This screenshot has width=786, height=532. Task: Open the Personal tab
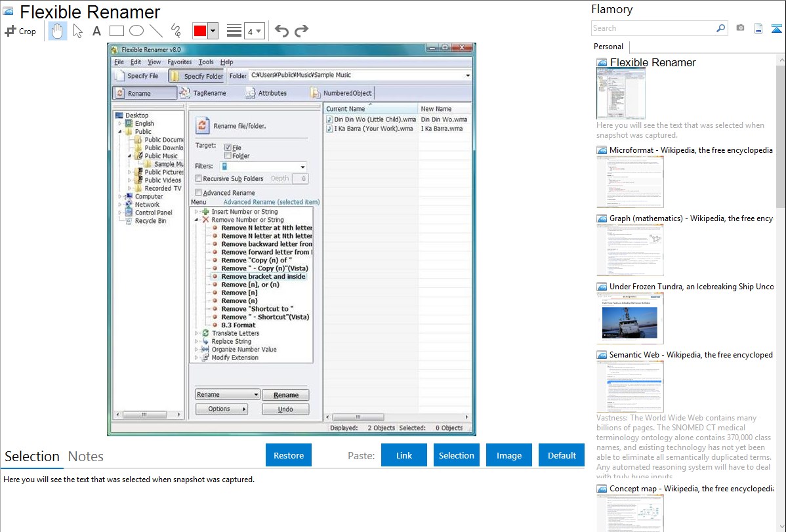point(608,47)
